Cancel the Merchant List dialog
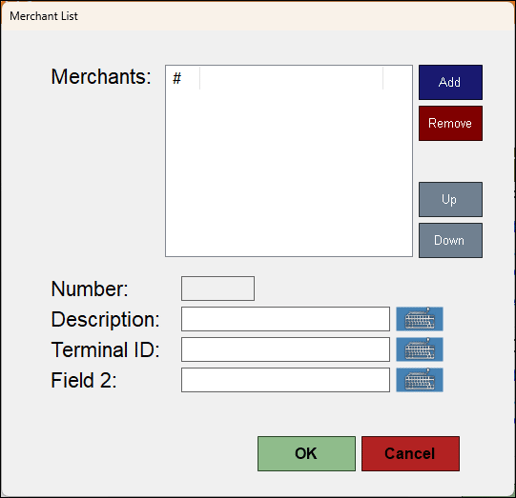Image resolution: width=516 pixels, height=498 pixels. click(x=410, y=453)
